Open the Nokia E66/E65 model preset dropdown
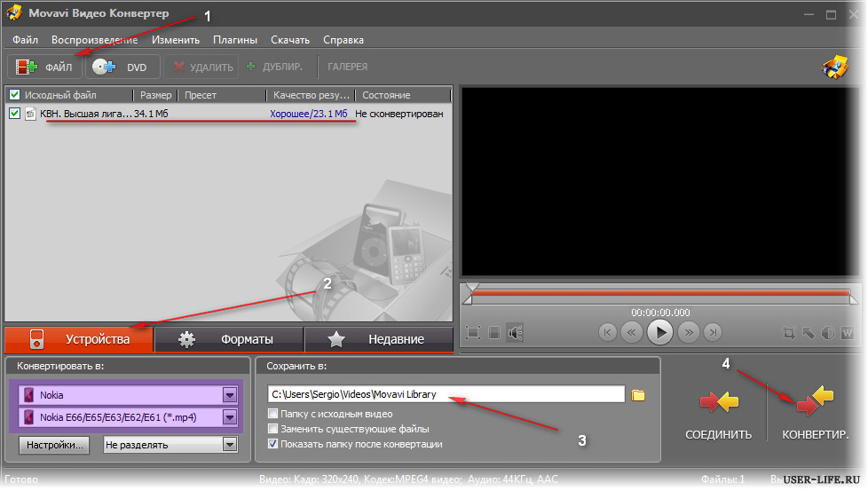This screenshot has height=491, width=868. [230, 417]
